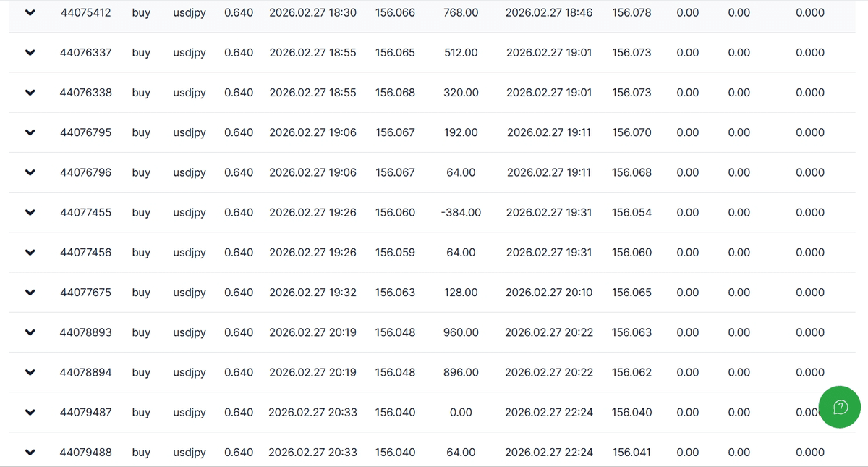The image size is (868, 467).
Task: Expand the chevron for order 44076795
Action: pos(30,132)
